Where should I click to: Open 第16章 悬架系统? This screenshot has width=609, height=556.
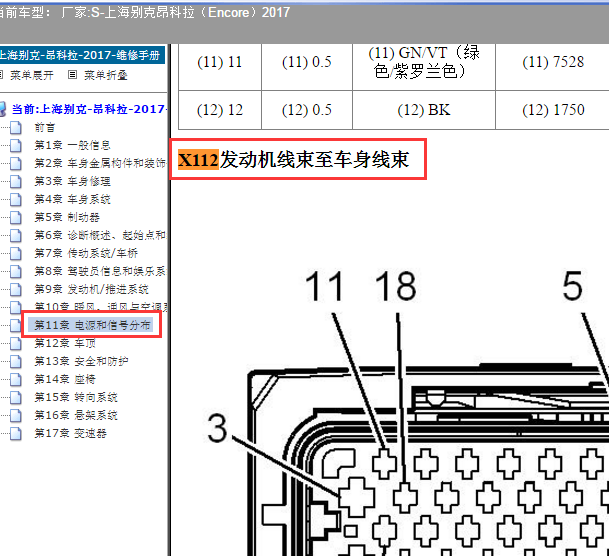(76, 415)
